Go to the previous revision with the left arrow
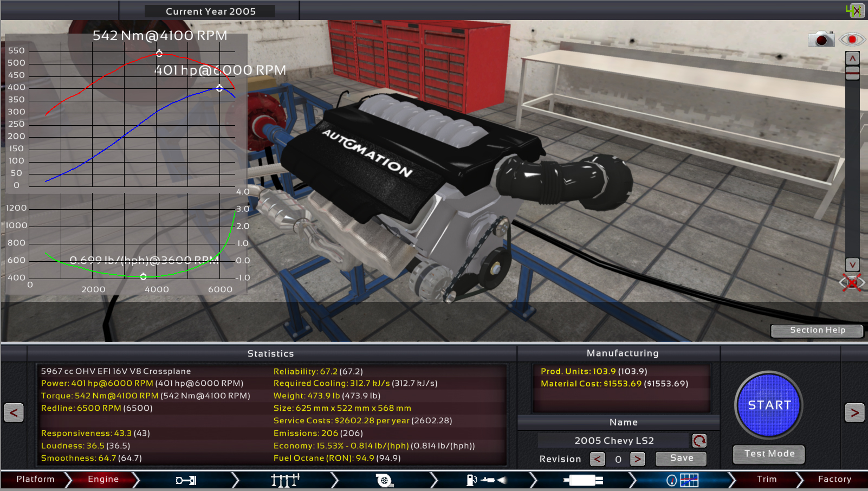Image resolution: width=868 pixels, height=491 pixels. [597, 460]
